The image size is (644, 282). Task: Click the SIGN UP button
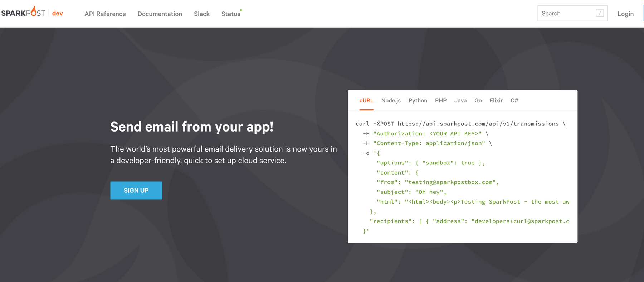(x=136, y=191)
